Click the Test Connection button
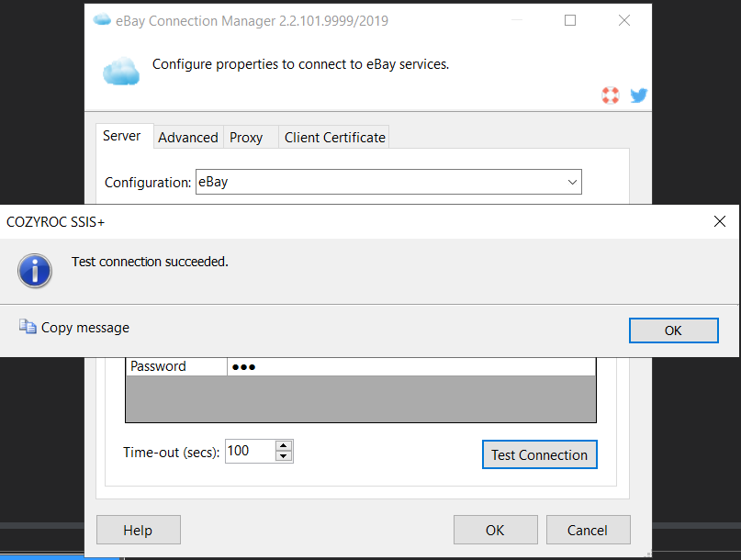The width and height of the screenshot is (741, 560). coord(539,454)
